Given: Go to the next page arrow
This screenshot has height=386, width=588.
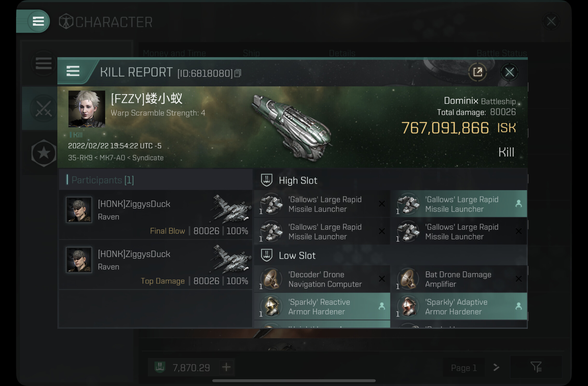Looking at the screenshot, I should pyautogui.click(x=496, y=367).
